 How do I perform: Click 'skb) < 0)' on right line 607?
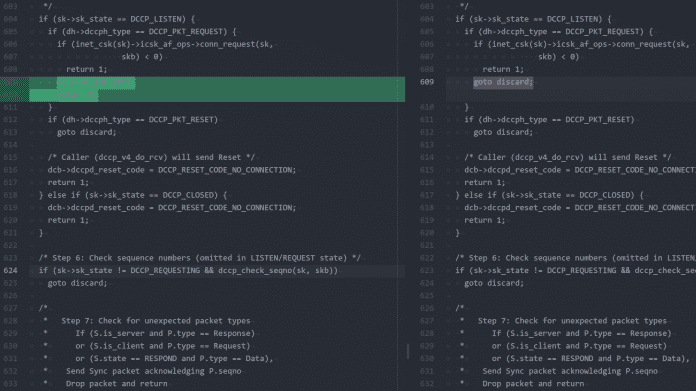[558, 57]
